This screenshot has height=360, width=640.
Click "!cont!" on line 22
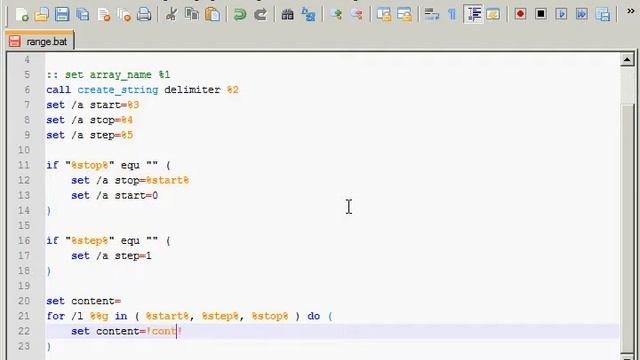point(164,331)
